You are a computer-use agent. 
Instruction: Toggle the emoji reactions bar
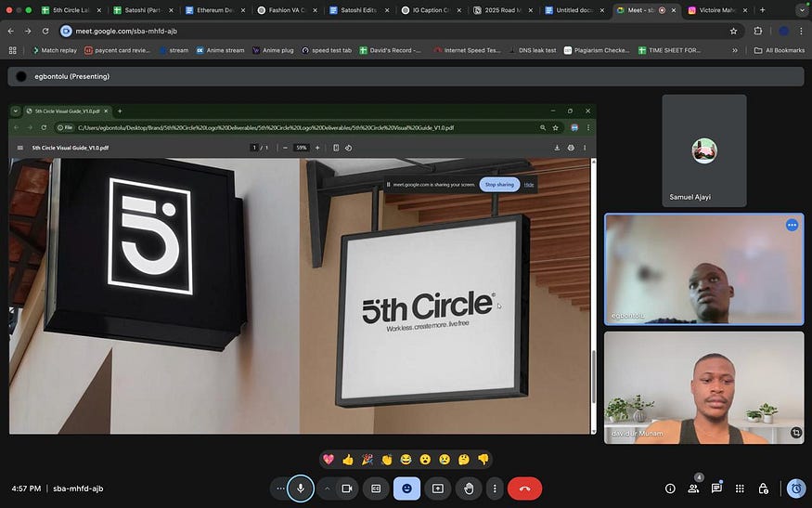tap(407, 488)
